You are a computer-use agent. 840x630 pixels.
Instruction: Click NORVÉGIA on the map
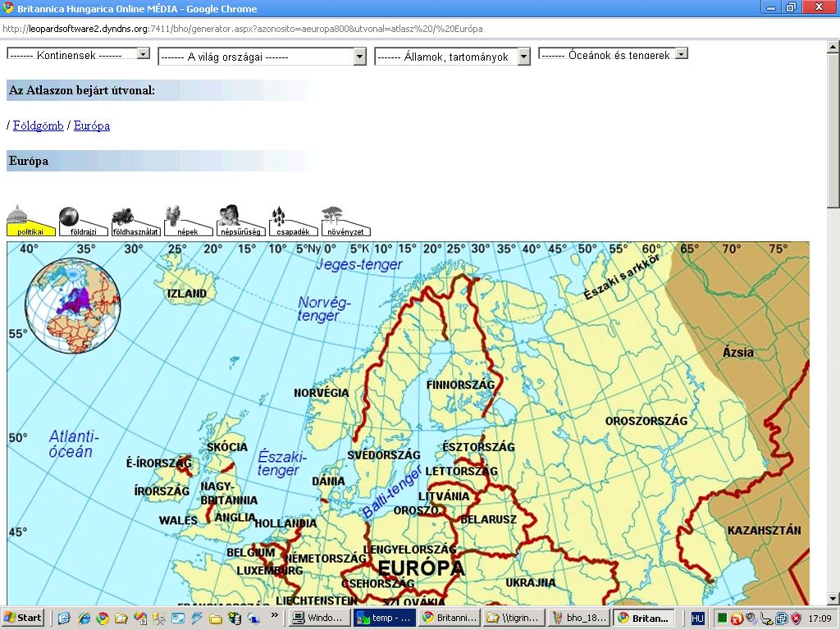(x=322, y=393)
